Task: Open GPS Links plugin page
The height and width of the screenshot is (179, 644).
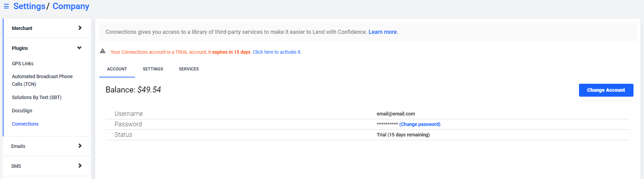Action: click(x=23, y=64)
